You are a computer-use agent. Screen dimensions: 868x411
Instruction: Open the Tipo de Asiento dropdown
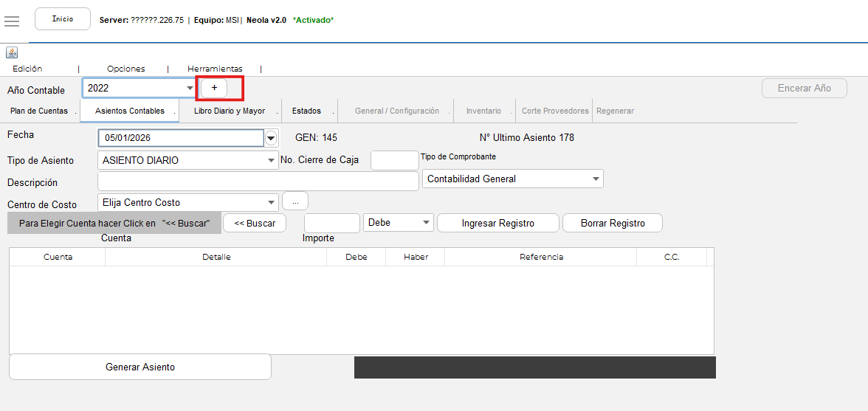(272, 161)
